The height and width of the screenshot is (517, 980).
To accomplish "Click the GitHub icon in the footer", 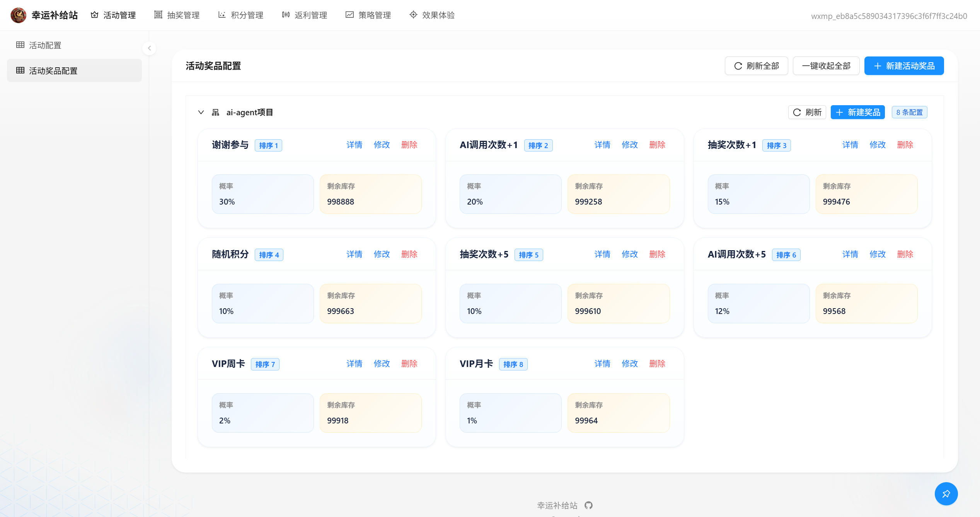I will click(x=588, y=505).
